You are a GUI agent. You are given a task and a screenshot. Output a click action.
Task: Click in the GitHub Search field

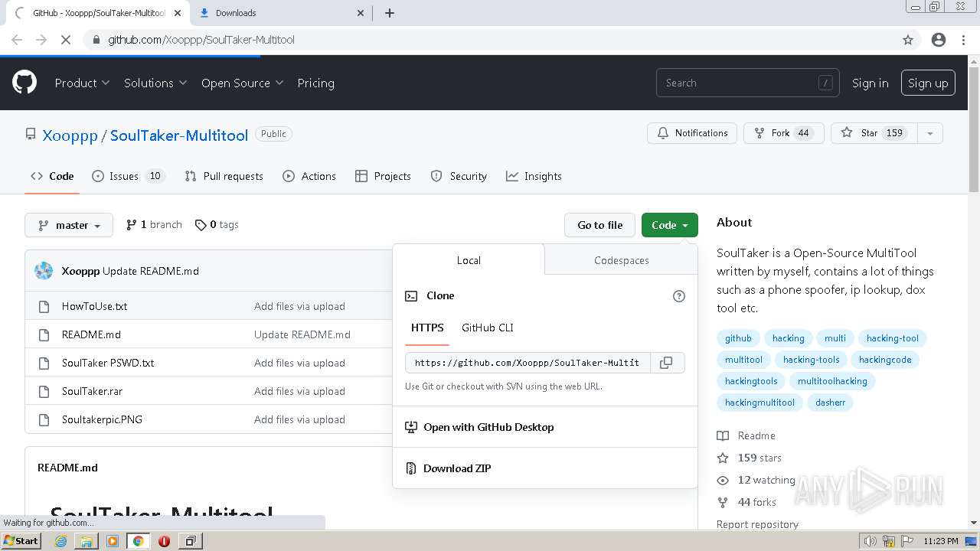(747, 83)
